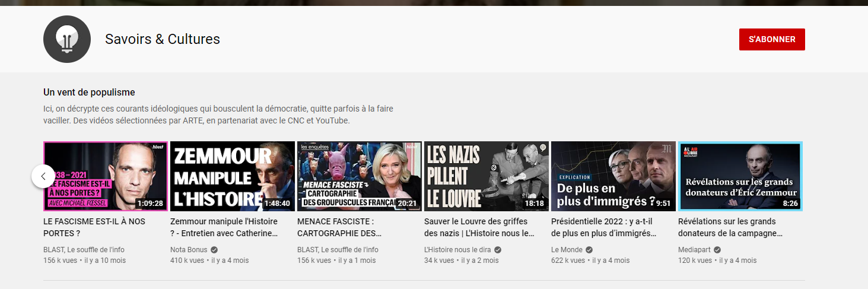The width and height of the screenshot is (868, 289).
Task: Click the '410 k vues • il y a 4 mois' text
Action: click(209, 261)
